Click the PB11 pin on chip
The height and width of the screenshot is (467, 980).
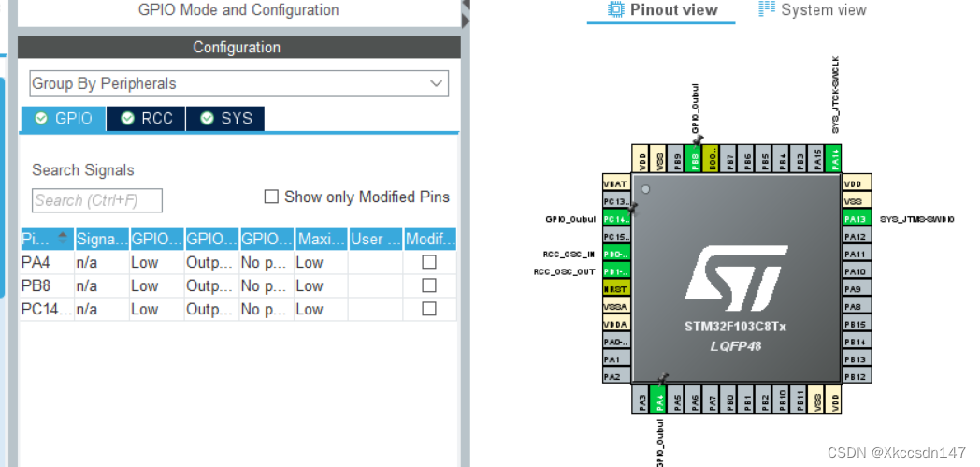pos(799,399)
